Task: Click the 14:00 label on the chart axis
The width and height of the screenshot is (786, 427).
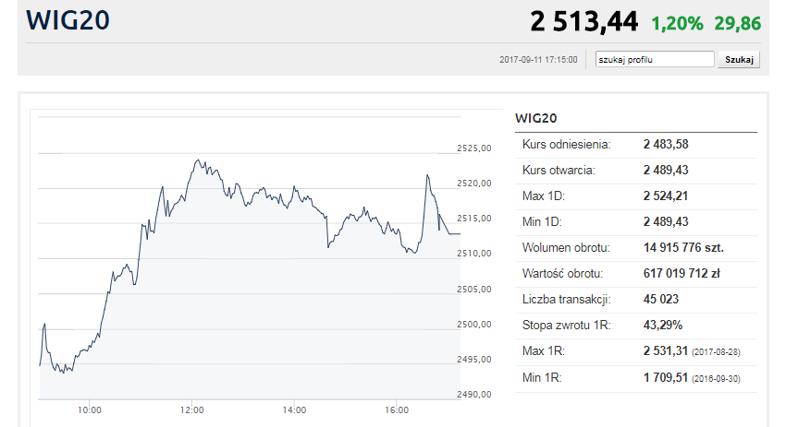Action: click(x=294, y=410)
